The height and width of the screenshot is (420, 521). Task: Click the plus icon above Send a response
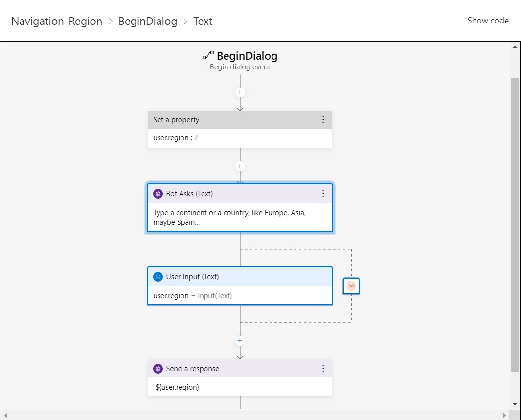240,341
